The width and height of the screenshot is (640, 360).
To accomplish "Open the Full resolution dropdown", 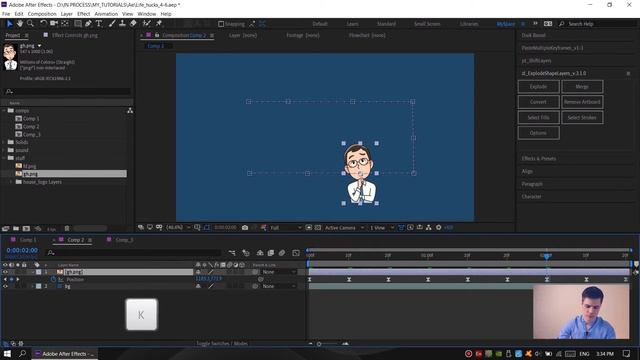I will 286,227.
